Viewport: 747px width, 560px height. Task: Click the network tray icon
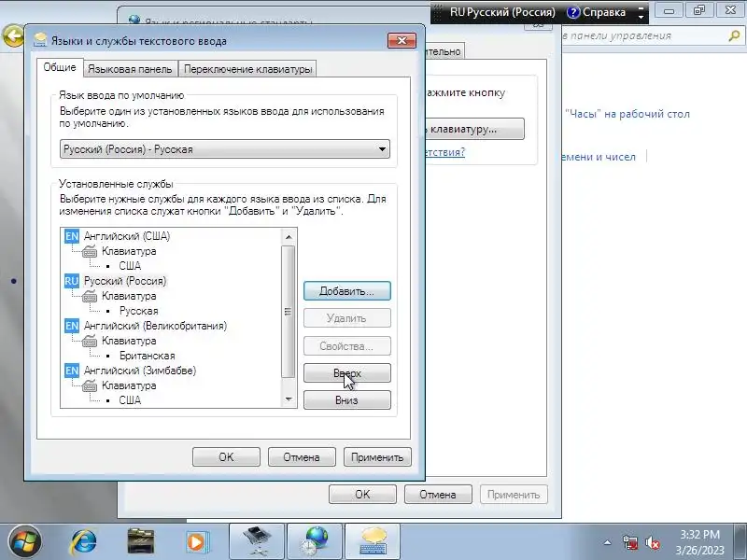pos(630,542)
